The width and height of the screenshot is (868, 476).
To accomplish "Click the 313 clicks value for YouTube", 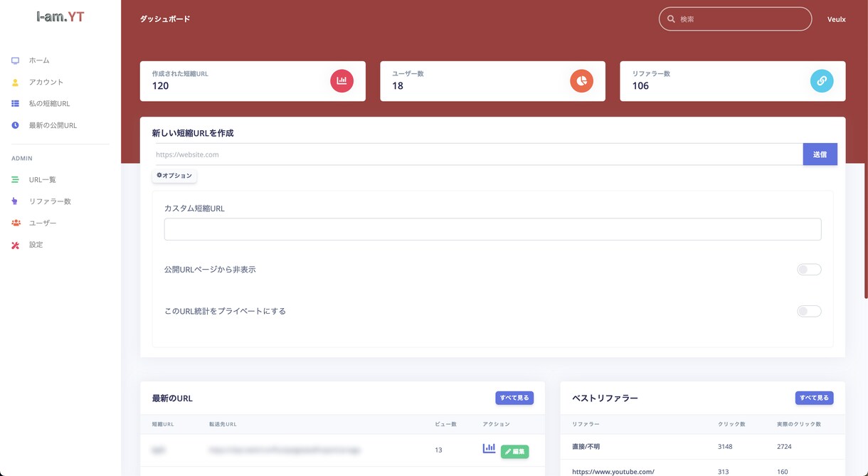I will pyautogui.click(x=724, y=472).
